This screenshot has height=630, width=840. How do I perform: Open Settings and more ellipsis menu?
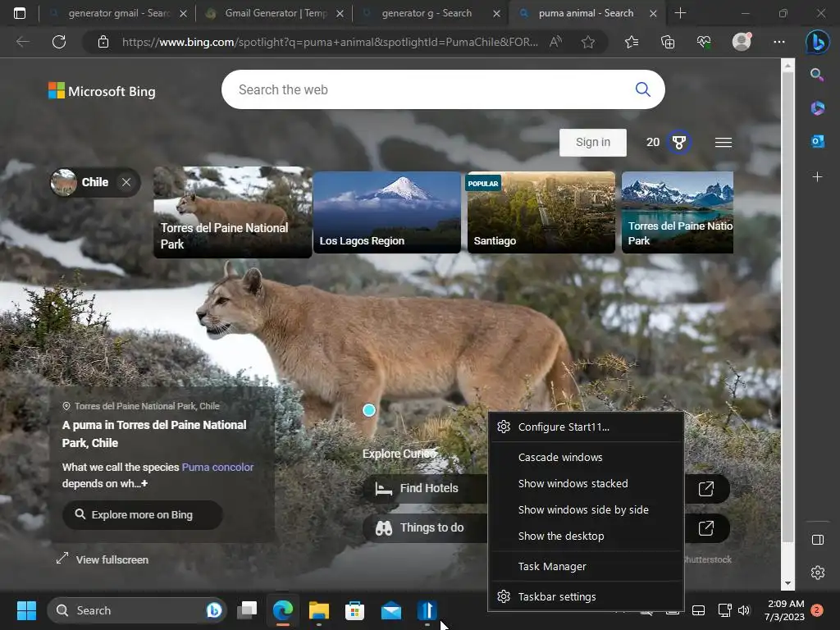779,41
